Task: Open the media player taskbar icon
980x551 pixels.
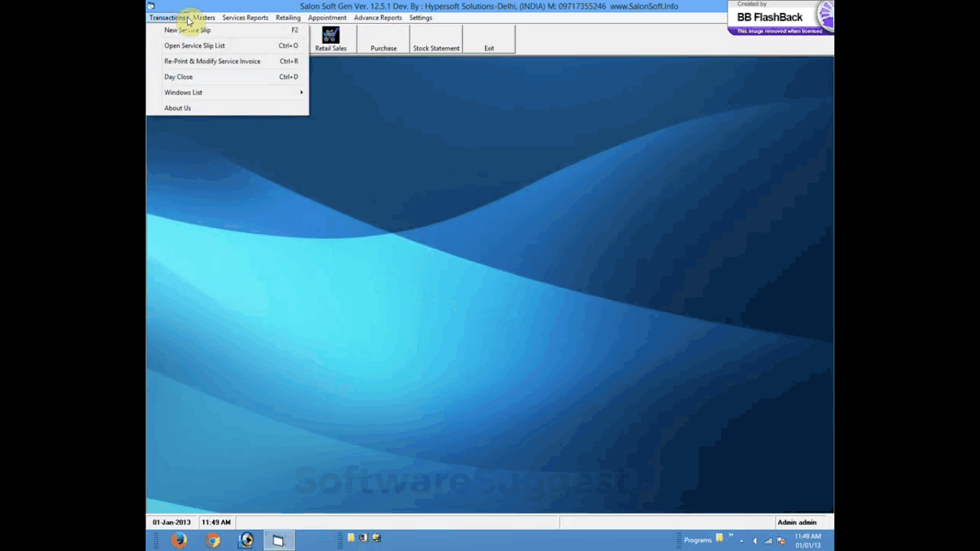Action: [x=246, y=540]
